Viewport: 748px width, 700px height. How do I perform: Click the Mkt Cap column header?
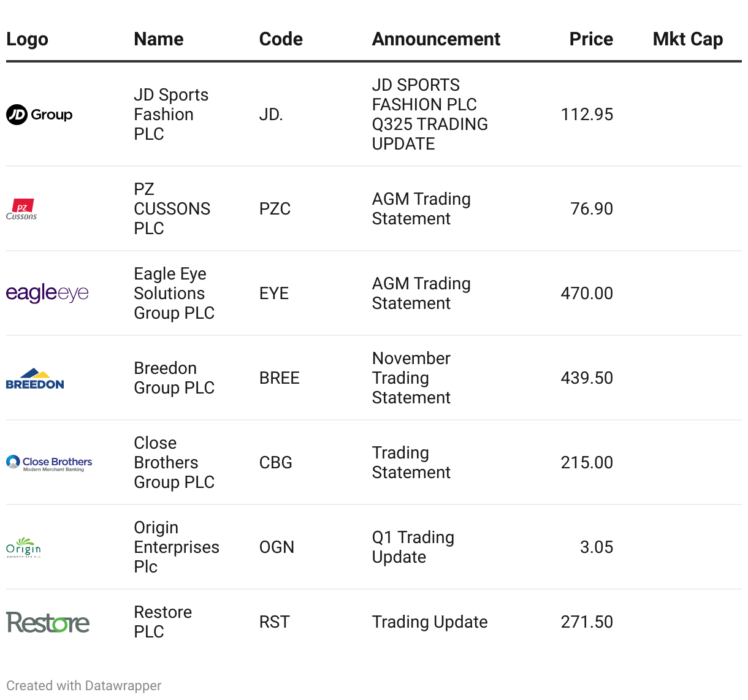[x=687, y=39]
